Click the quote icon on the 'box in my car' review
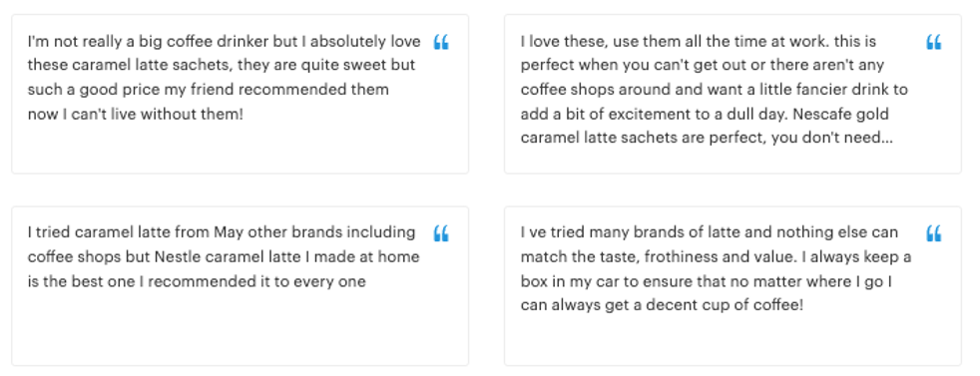 point(934,233)
